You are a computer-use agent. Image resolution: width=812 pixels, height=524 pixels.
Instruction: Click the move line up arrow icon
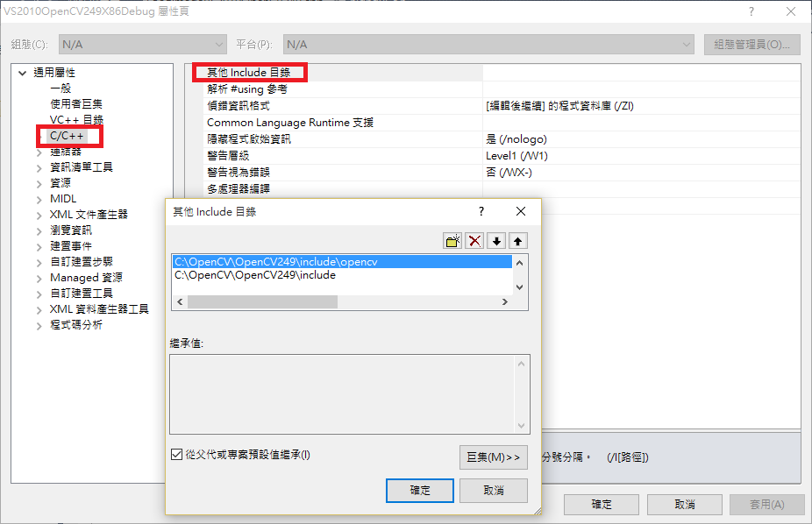[x=518, y=241]
